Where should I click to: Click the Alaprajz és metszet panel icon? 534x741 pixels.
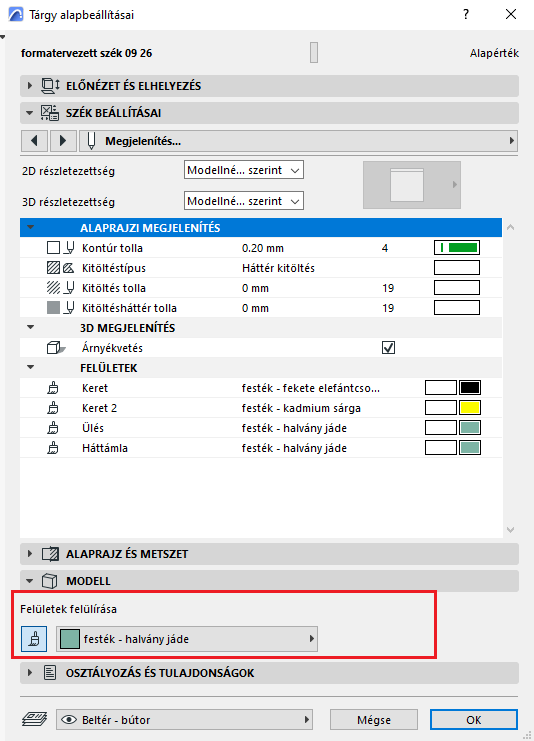(x=50, y=554)
